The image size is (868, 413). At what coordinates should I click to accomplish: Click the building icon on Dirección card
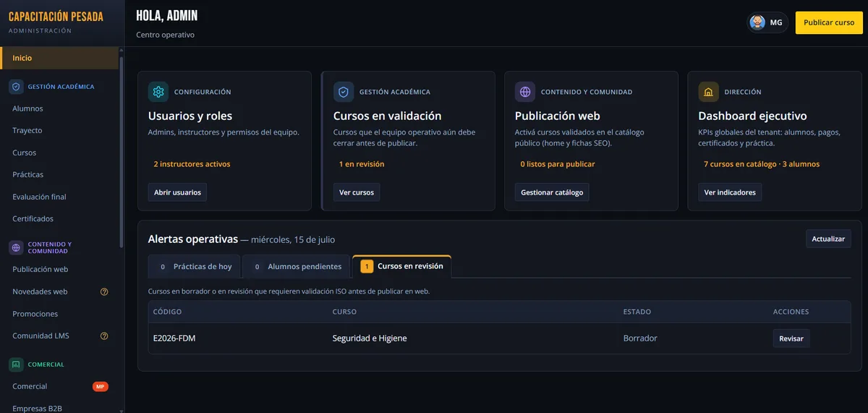(708, 92)
